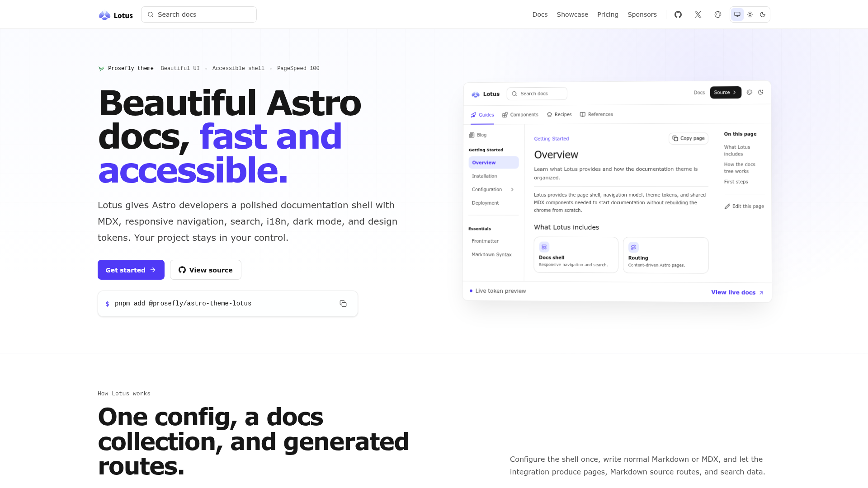Screen dimensions: 868x488
Task: Open the X (Twitter) icon link
Action: [698, 14]
